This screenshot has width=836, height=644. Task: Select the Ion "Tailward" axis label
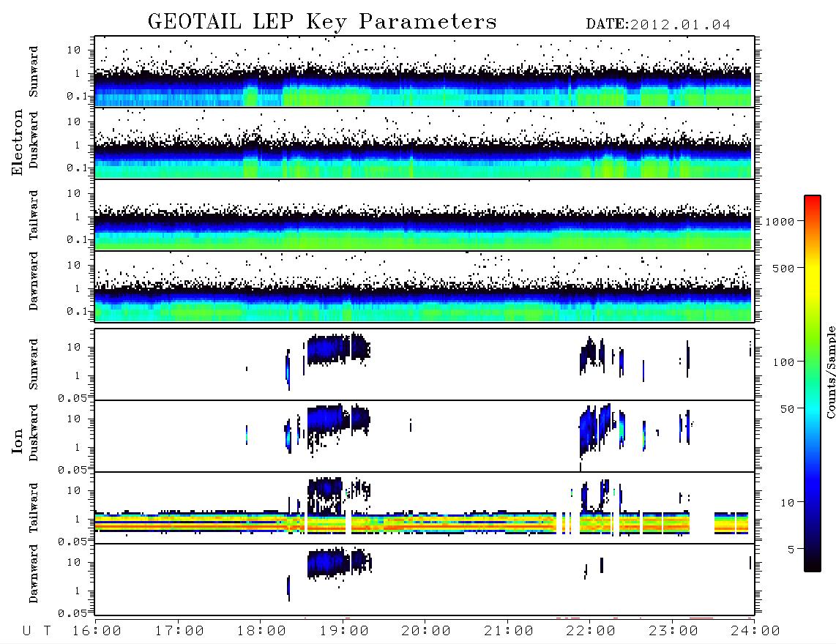(34, 508)
